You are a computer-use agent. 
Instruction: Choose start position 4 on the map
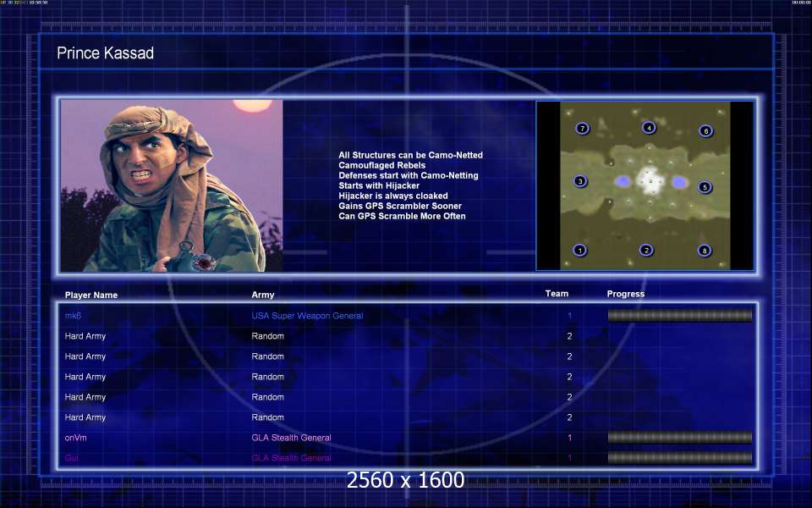coord(649,128)
